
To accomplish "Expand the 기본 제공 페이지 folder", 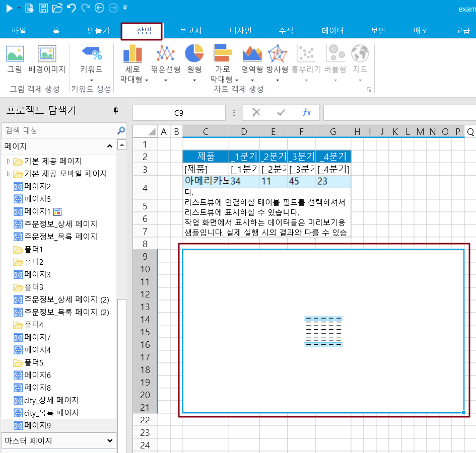I will (x=8, y=161).
